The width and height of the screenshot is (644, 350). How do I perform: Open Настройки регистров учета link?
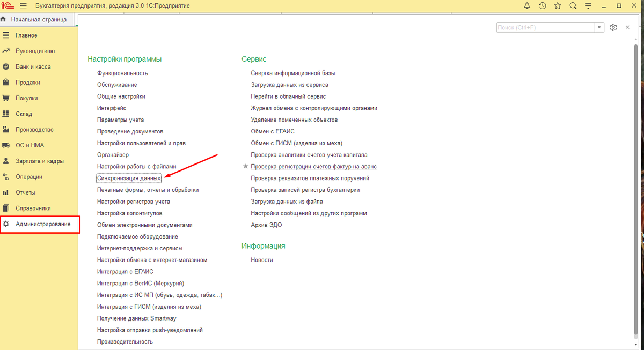(x=134, y=202)
